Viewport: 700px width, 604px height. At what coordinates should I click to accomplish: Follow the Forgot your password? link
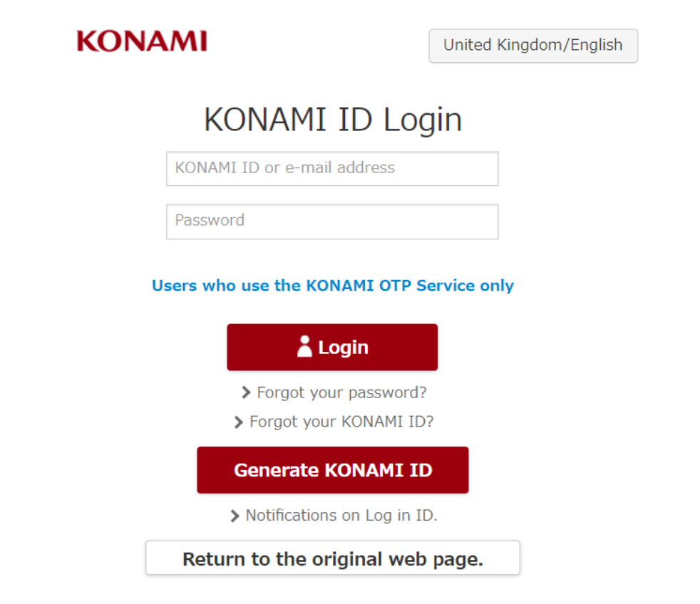pyautogui.click(x=341, y=392)
